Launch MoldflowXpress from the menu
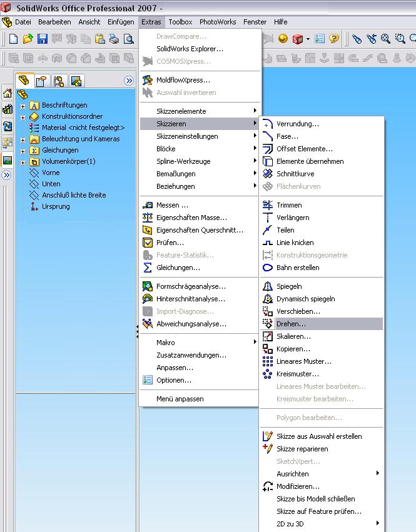This screenshot has width=416, height=532. [200, 80]
